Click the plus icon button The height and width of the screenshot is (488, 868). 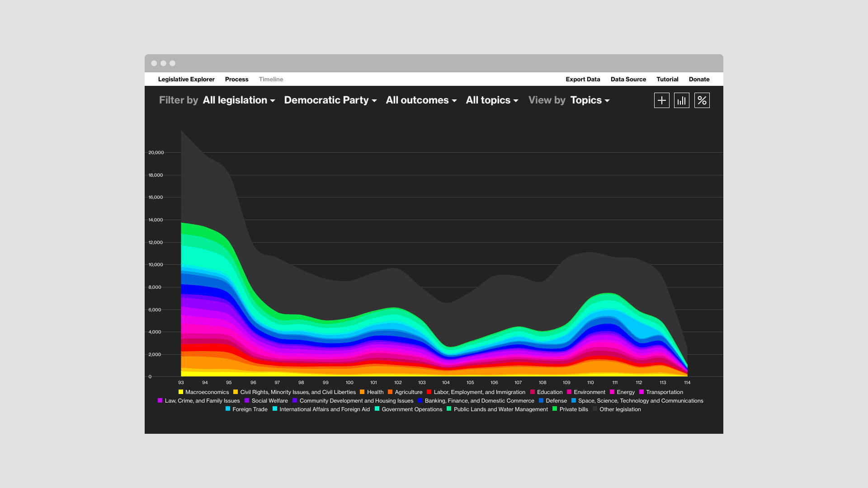click(x=661, y=100)
